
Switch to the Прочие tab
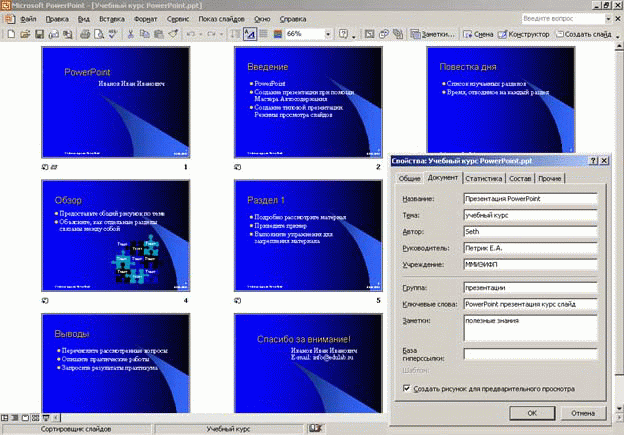point(550,179)
